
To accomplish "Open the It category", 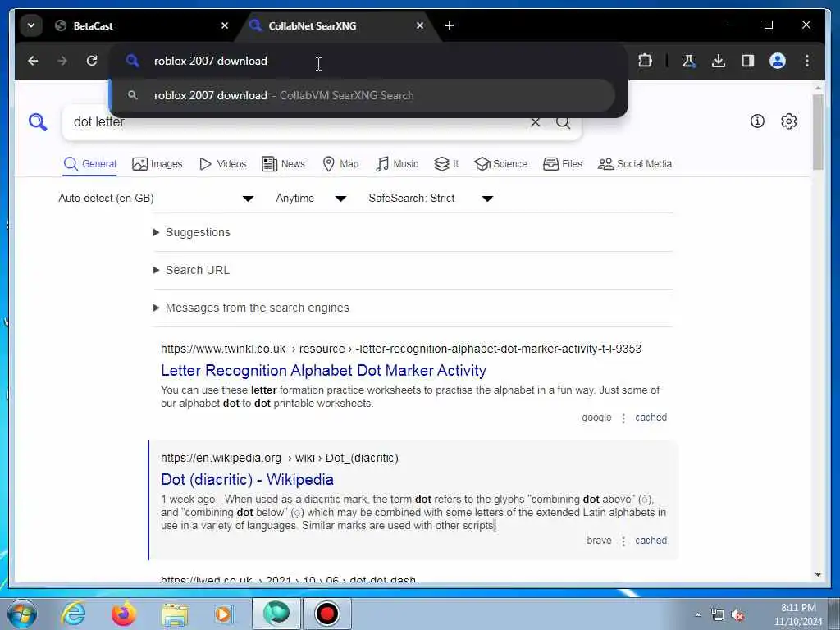I will pyautogui.click(x=446, y=164).
